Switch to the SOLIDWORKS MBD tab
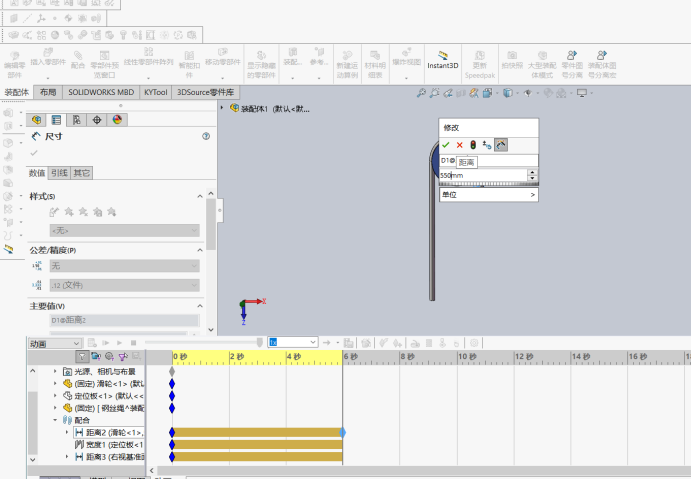 click(x=101, y=92)
